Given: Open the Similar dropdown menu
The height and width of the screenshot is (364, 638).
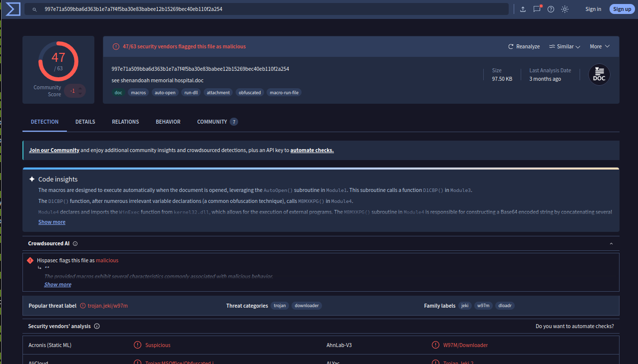Looking at the screenshot, I should pyautogui.click(x=565, y=46).
